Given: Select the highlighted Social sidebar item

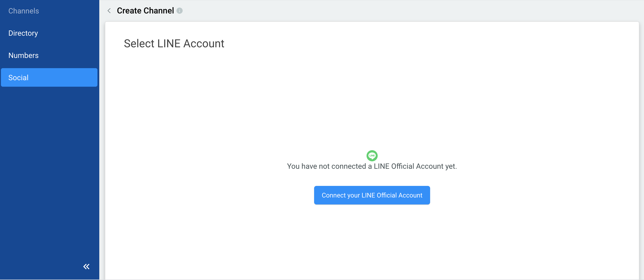Looking at the screenshot, I should pyautogui.click(x=49, y=77).
